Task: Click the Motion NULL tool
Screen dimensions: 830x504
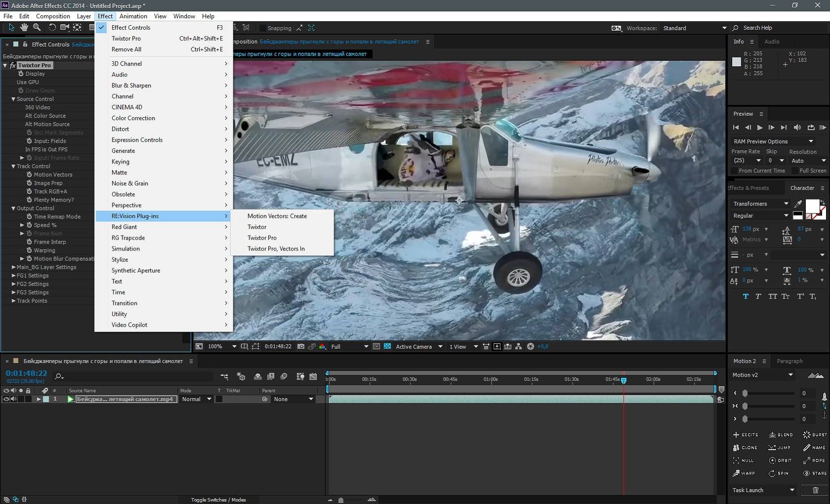Action: pyautogui.click(x=744, y=461)
